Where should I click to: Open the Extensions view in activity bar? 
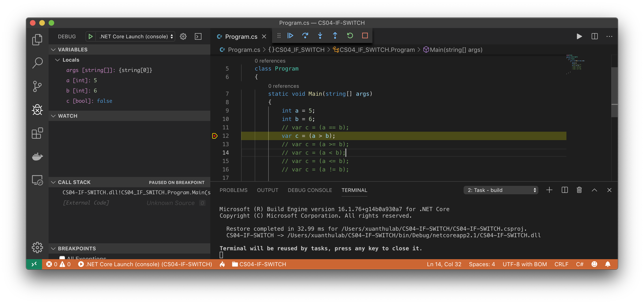[37, 133]
